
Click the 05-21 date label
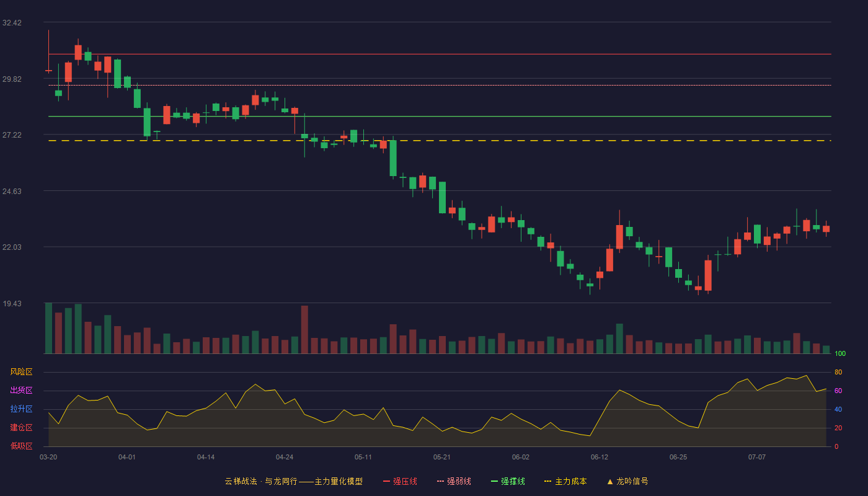coord(442,457)
